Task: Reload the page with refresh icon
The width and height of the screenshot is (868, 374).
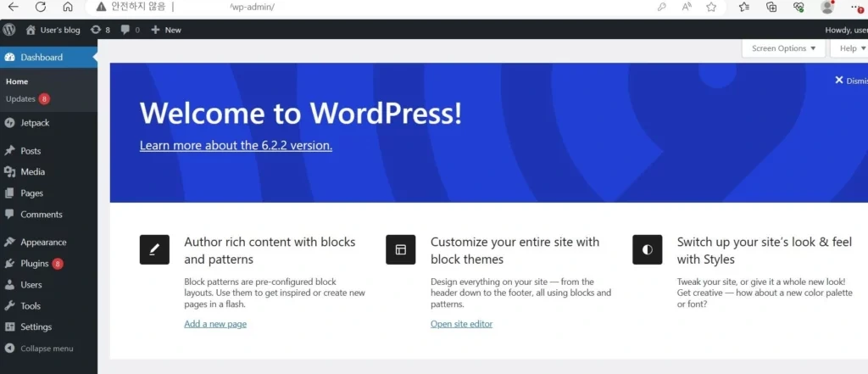Action: coord(41,7)
